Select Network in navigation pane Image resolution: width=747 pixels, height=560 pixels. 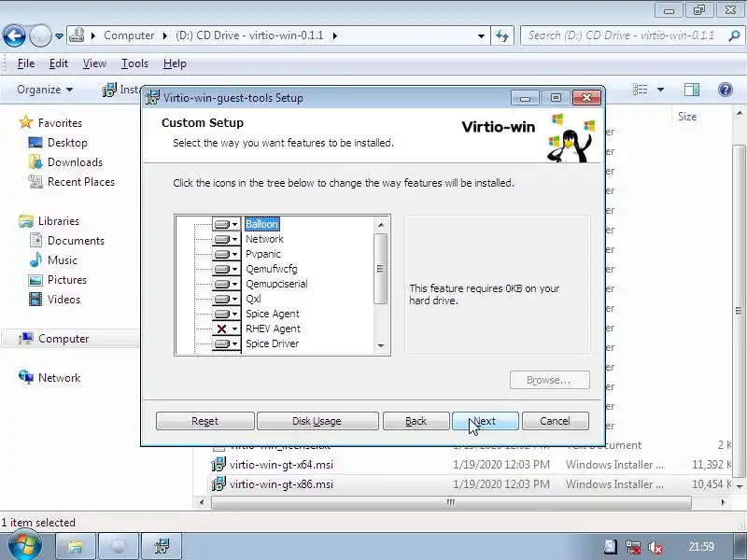coord(59,378)
